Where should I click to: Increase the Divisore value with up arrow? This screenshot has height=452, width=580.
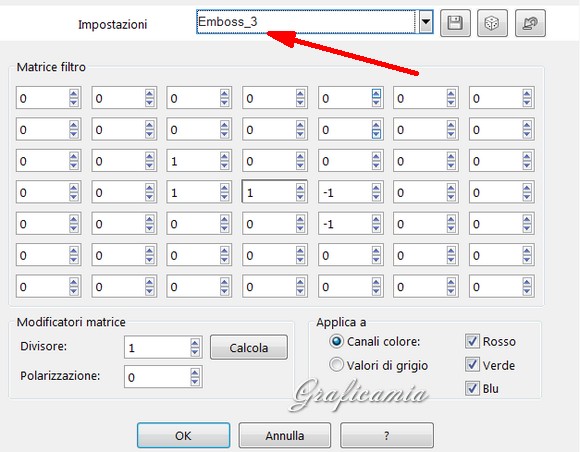pyautogui.click(x=195, y=343)
